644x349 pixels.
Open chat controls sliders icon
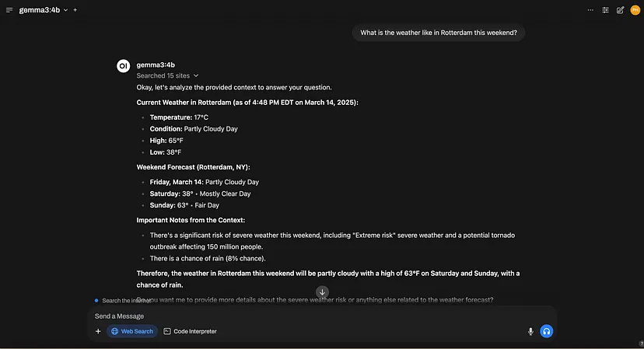tap(605, 10)
